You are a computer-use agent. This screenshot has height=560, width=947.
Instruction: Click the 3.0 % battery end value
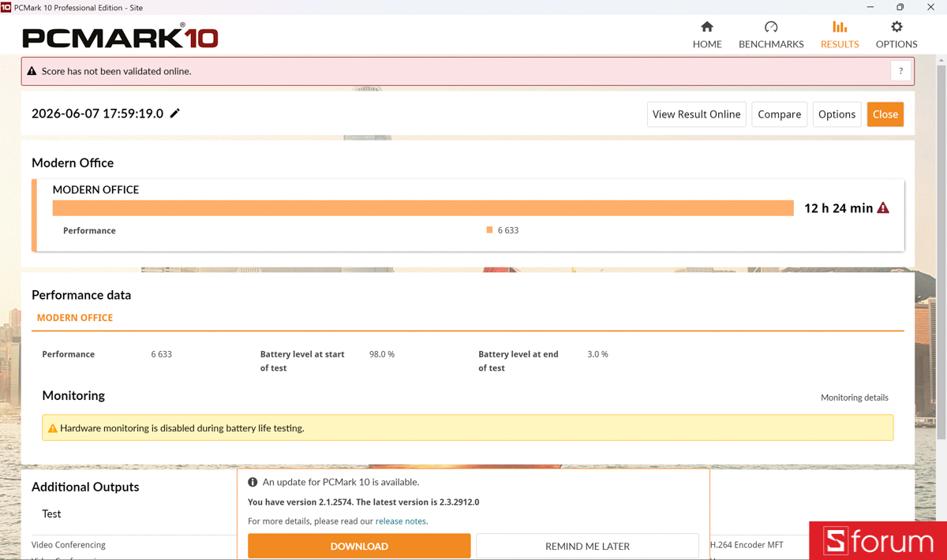597,354
